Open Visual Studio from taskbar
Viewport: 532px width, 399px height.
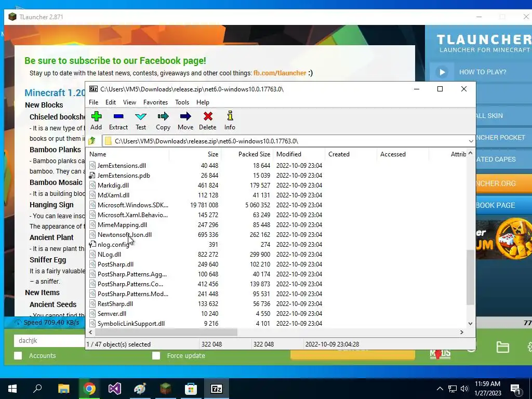coord(115,389)
